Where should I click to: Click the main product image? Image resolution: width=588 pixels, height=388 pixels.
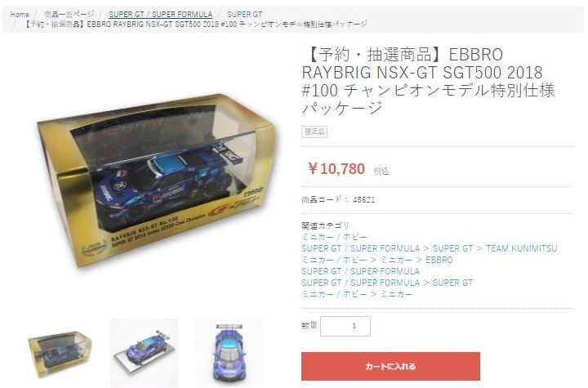coord(156,181)
